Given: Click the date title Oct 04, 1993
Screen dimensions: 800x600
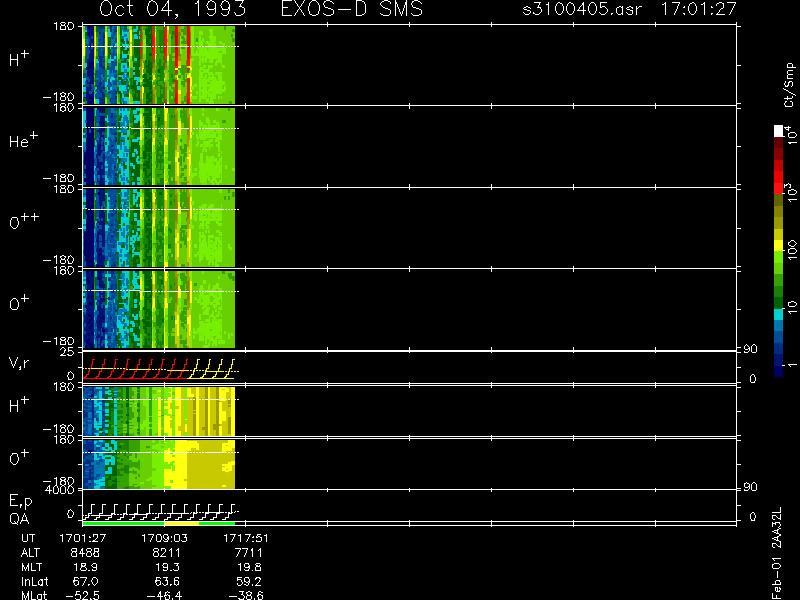Looking at the screenshot, I should coord(172,9).
